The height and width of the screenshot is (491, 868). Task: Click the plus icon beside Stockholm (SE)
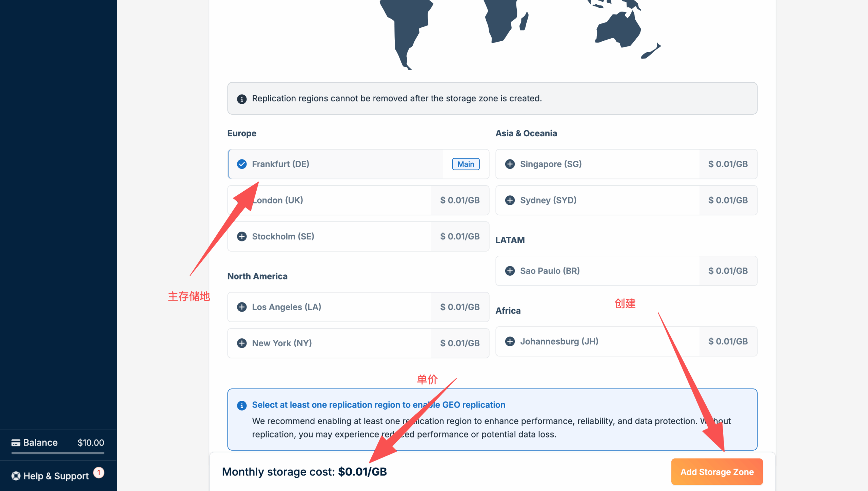[x=242, y=236]
